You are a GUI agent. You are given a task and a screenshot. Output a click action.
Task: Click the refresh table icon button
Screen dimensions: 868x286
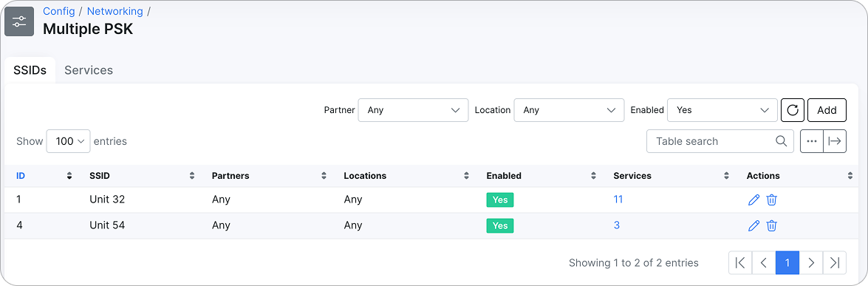point(792,110)
